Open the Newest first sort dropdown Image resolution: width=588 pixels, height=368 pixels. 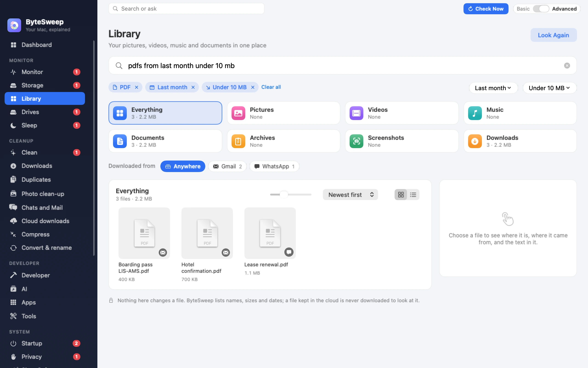click(x=350, y=195)
